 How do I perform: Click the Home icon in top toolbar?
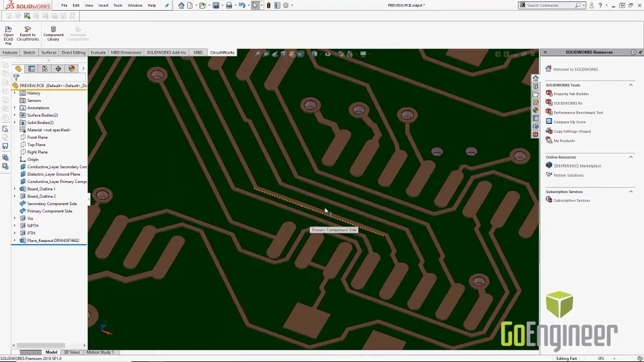click(181, 5)
